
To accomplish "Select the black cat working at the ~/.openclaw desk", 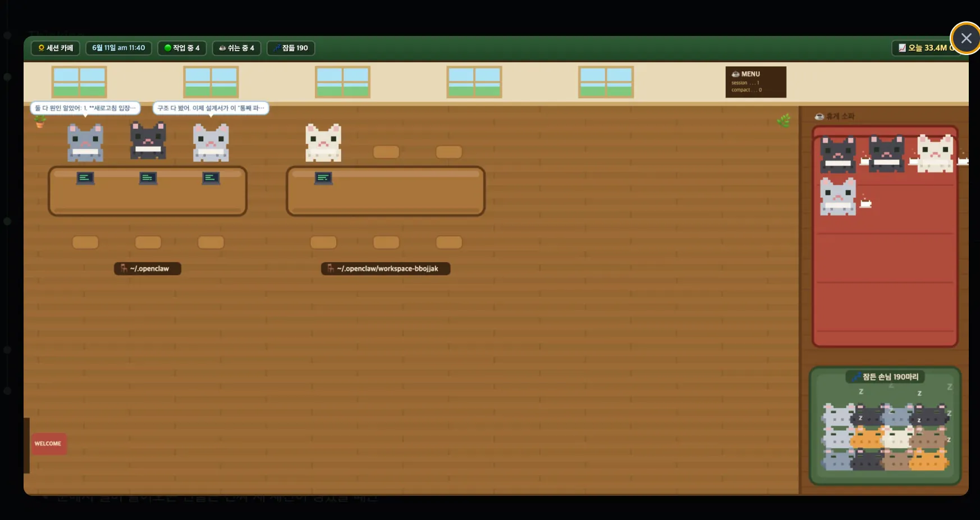I will tap(148, 140).
